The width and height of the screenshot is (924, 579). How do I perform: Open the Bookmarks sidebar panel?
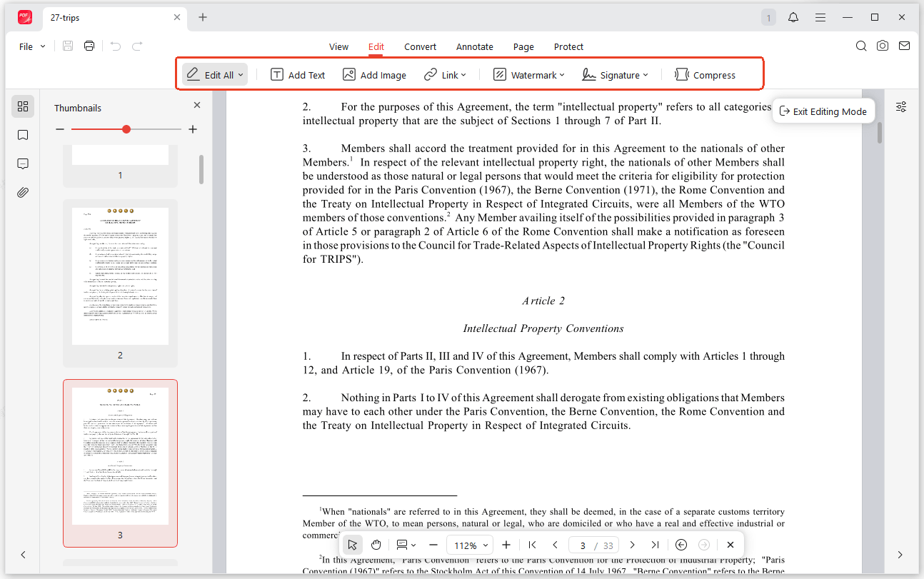point(23,135)
